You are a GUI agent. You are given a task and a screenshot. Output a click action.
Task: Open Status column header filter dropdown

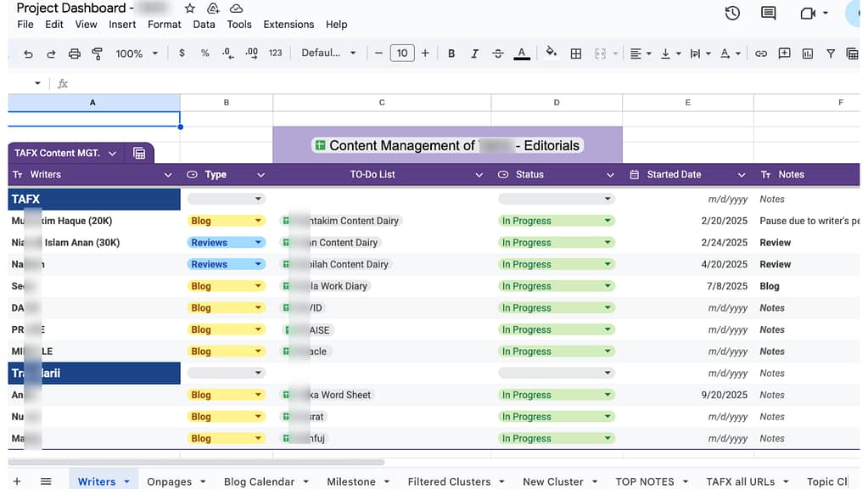610,175
